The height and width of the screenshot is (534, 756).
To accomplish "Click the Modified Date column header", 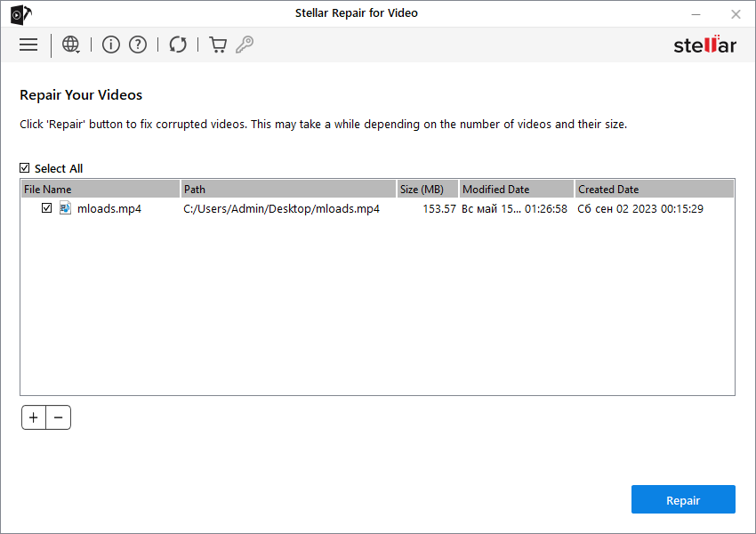I will (514, 189).
